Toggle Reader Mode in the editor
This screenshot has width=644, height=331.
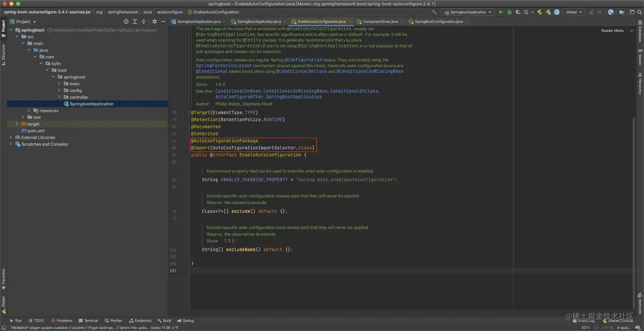point(612,31)
